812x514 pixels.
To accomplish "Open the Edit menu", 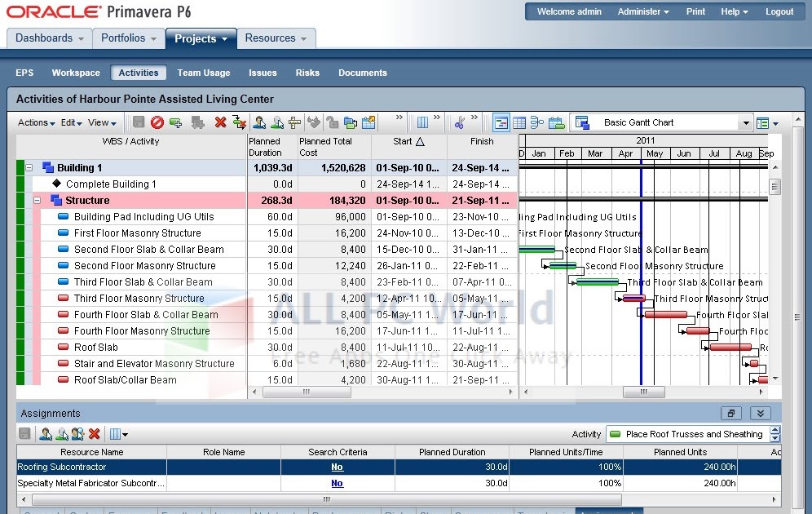I will 72,123.
